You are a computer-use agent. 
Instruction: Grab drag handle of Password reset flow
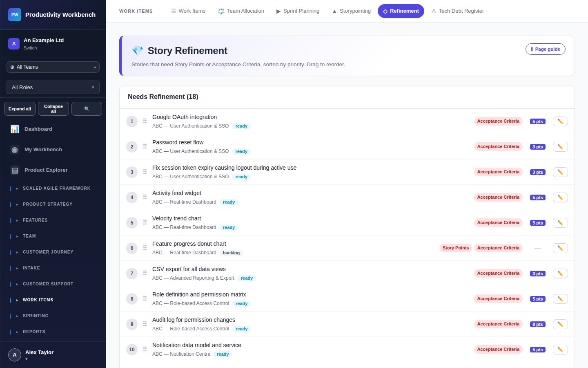pyautogui.click(x=145, y=146)
